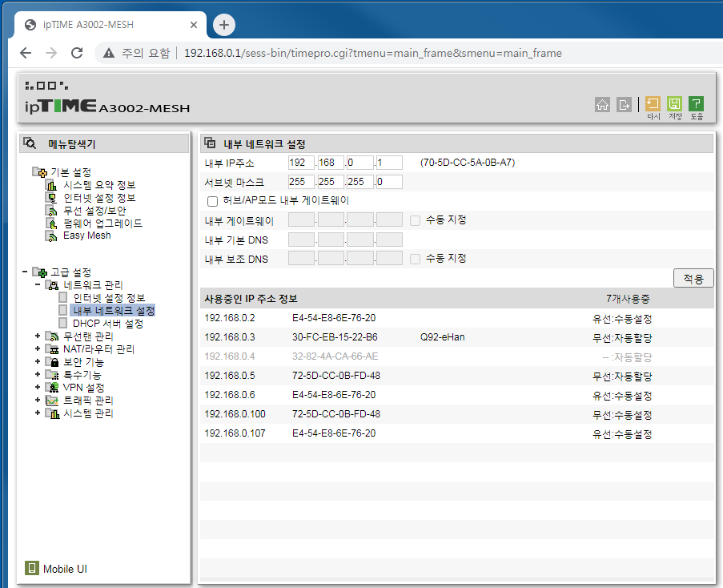
Task: Click grayed-out IP 192.168.0.4
Action: [230, 356]
